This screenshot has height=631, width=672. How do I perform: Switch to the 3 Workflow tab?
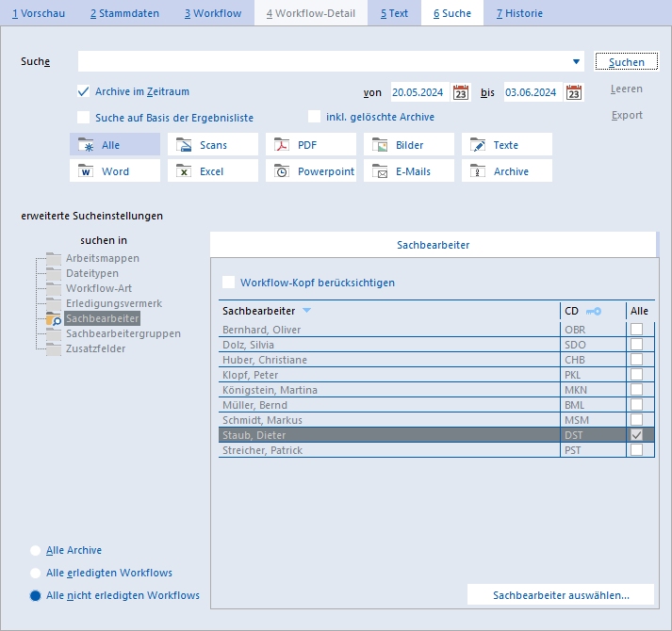(213, 13)
